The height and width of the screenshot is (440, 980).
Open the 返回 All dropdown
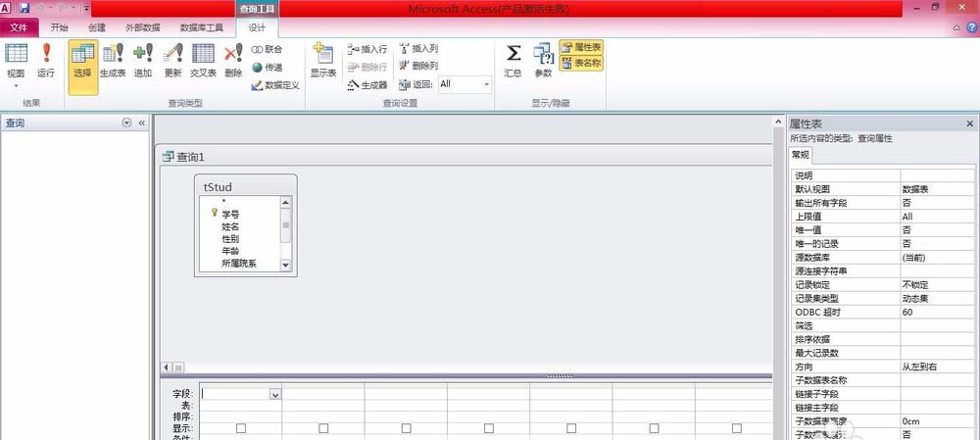[487, 84]
